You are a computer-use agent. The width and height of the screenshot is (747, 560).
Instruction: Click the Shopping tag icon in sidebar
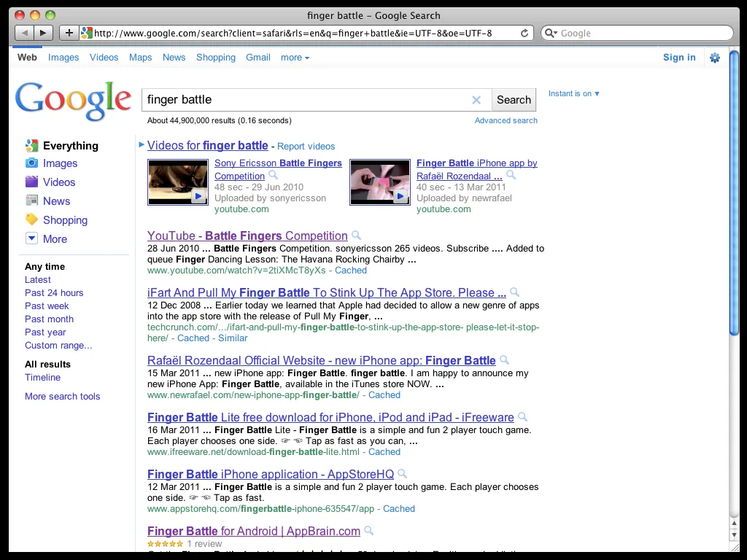click(31, 219)
